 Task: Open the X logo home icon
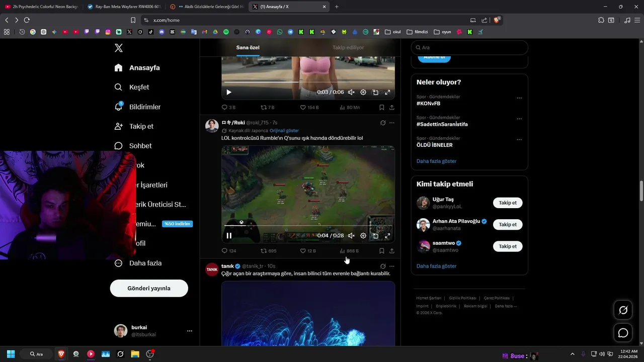118,48
